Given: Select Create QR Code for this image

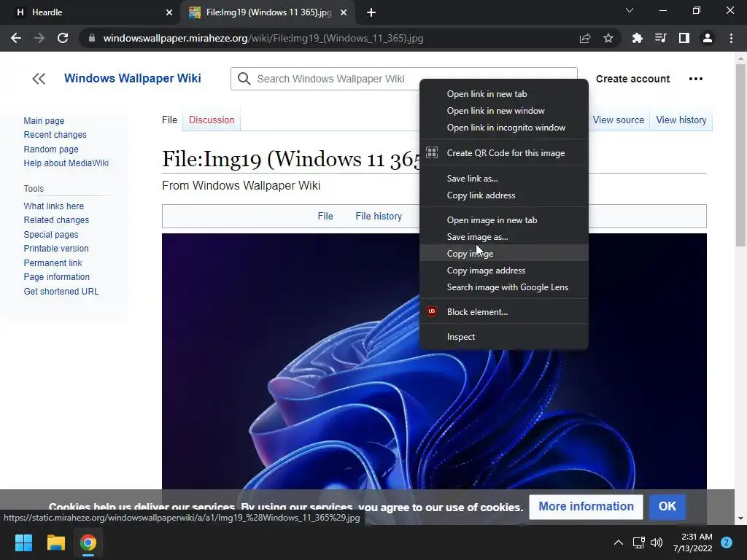Looking at the screenshot, I should tap(503, 153).
